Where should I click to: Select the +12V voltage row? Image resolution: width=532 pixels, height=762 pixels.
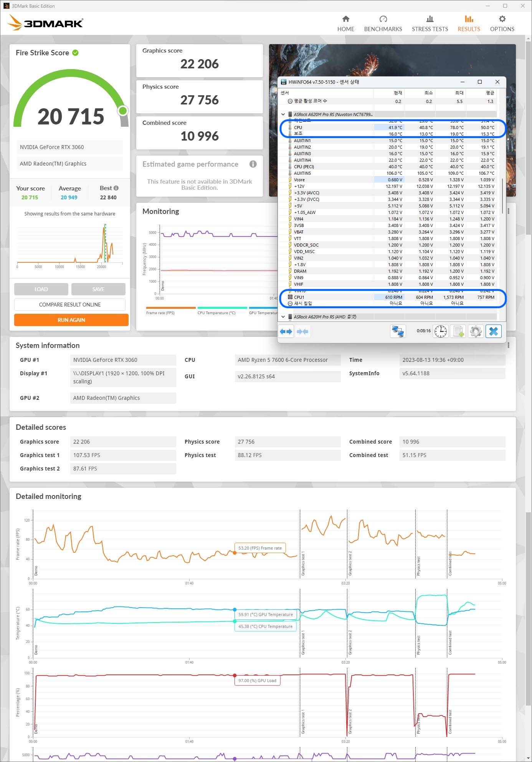388,186
